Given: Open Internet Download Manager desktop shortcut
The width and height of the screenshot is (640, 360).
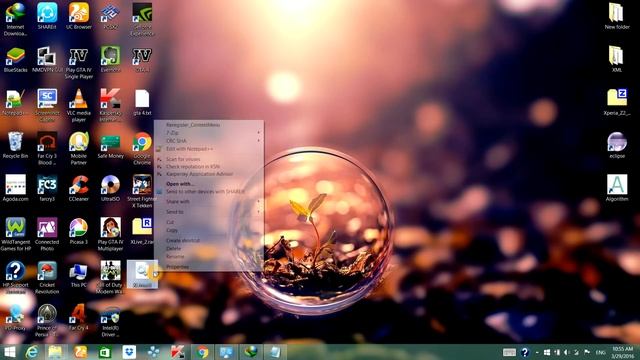Looking at the screenshot, I should point(16,19).
